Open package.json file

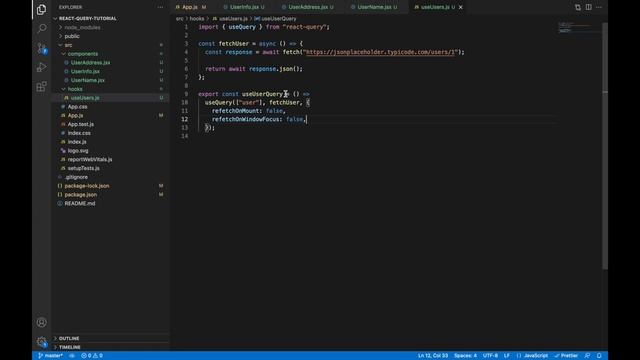point(80,195)
